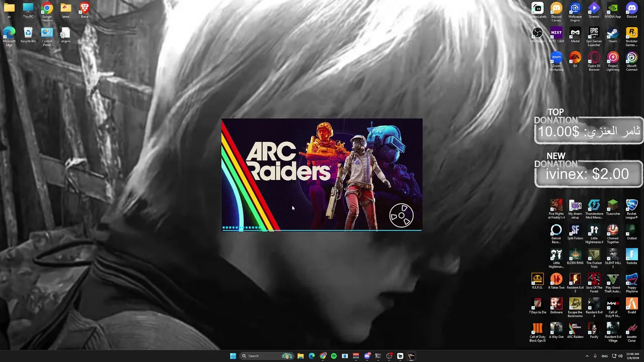The height and width of the screenshot is (362, 644).
Task: Open the NVIDIA App shortcut
Action: pos(613,11)
